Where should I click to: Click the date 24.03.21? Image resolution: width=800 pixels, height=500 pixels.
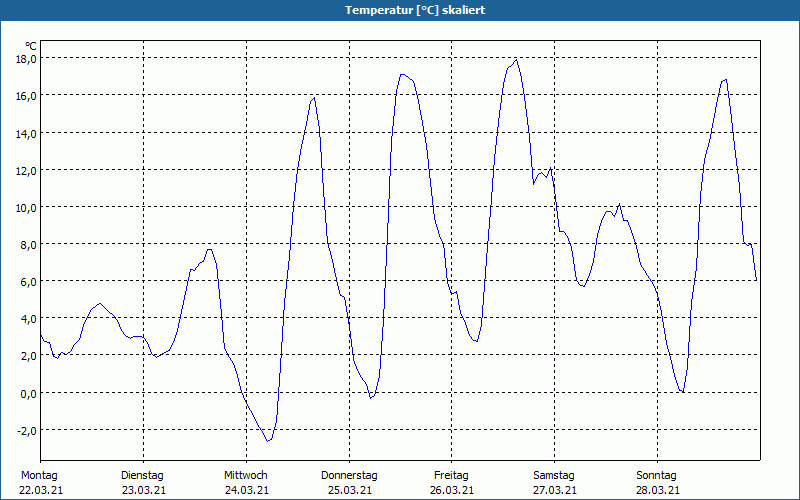247,490
